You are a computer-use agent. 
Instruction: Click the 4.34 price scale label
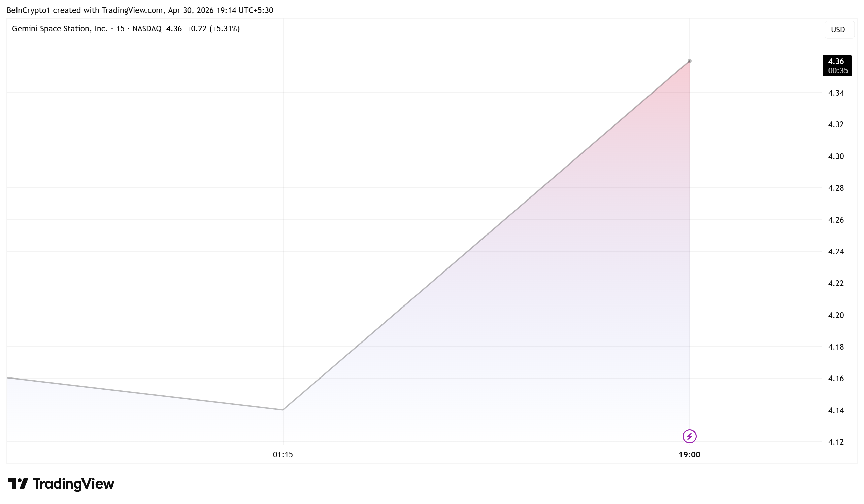[836, 93]
